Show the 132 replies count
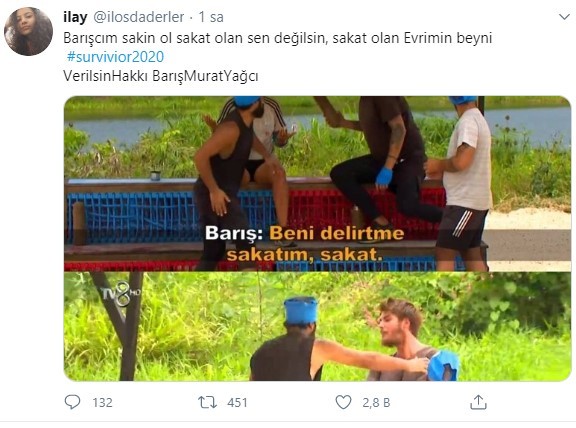576x428 pixels. (x=102, y=403)
